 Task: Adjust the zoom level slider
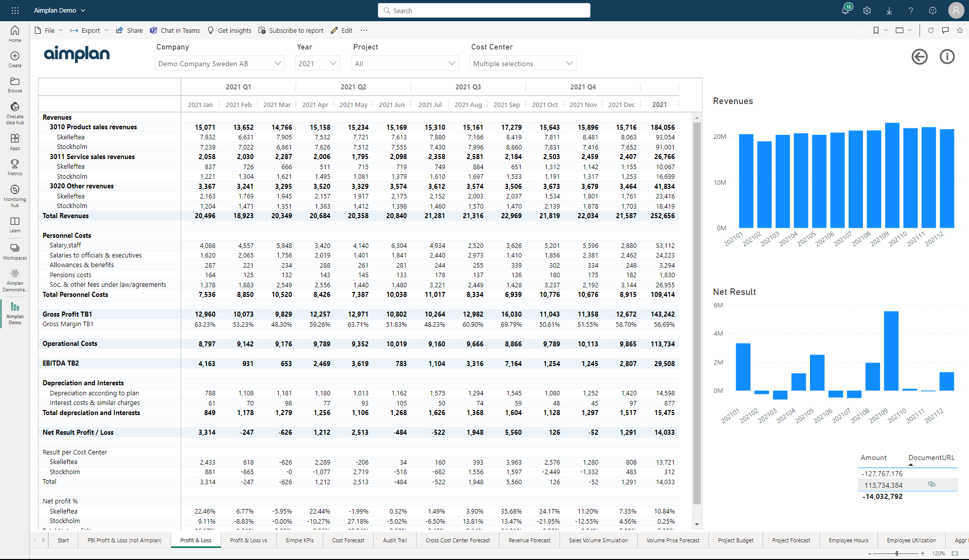(x=897, y=553)
